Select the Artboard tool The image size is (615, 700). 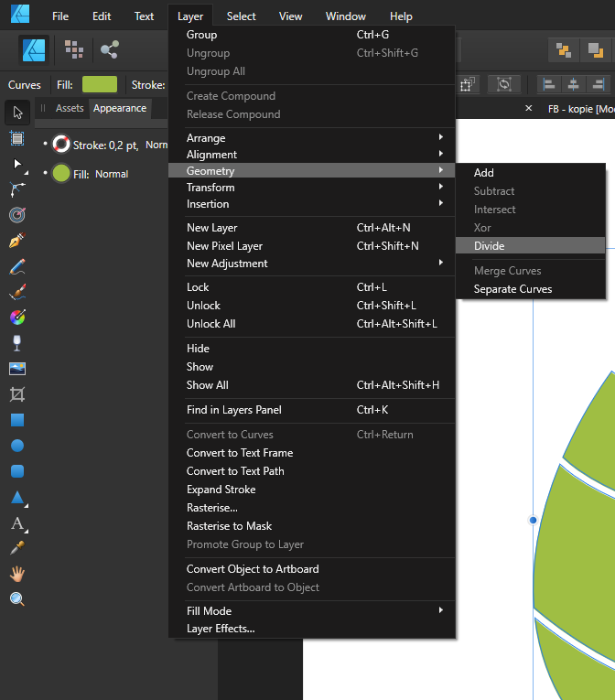click(16, 138)
